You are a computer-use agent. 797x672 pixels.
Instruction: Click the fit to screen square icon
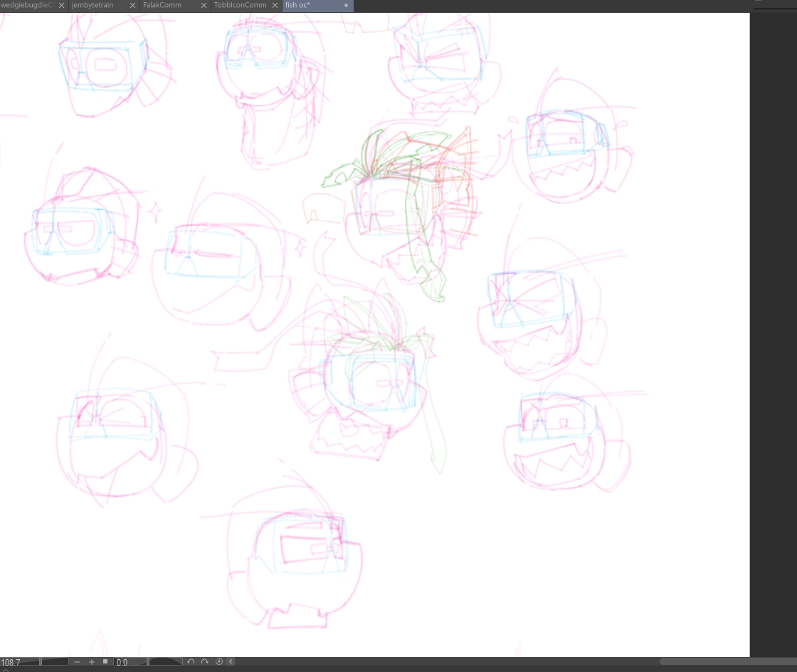(105, 662)
